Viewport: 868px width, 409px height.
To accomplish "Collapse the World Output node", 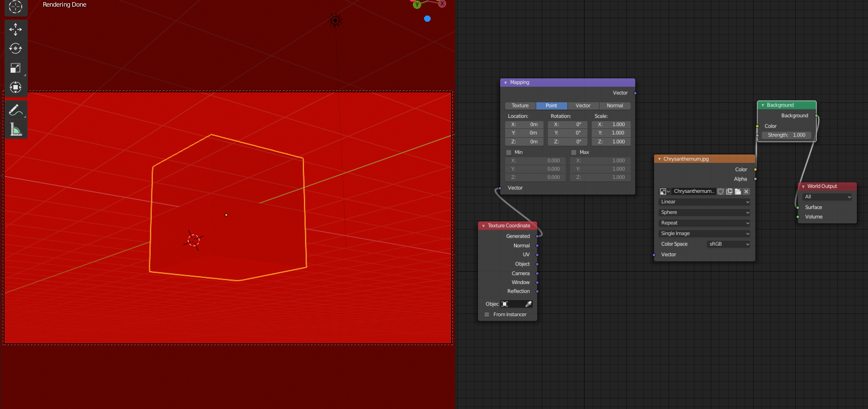I will pos(803,186).
